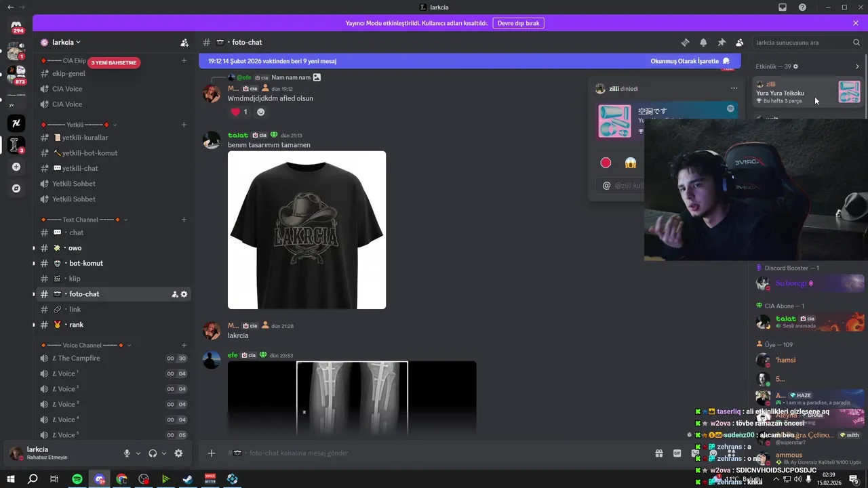Add reaction smiley next to heart
868x488 pixels.
(260, 112)
